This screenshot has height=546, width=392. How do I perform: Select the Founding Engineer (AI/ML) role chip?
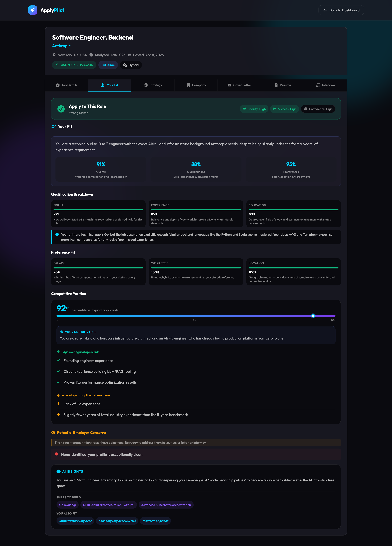pos(117,521)
